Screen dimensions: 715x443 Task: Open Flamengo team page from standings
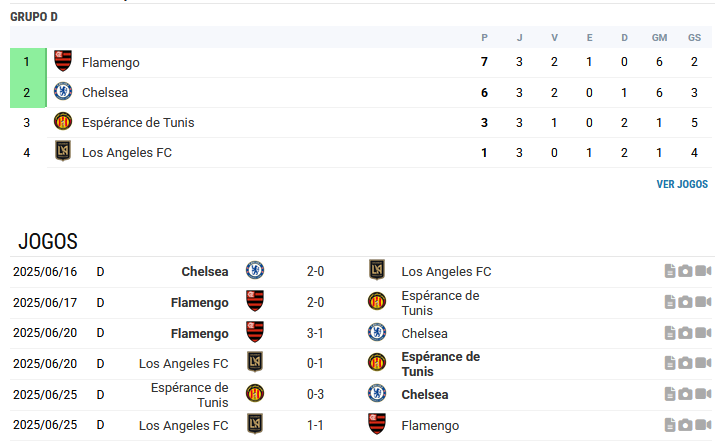click(x=111, y=62)
